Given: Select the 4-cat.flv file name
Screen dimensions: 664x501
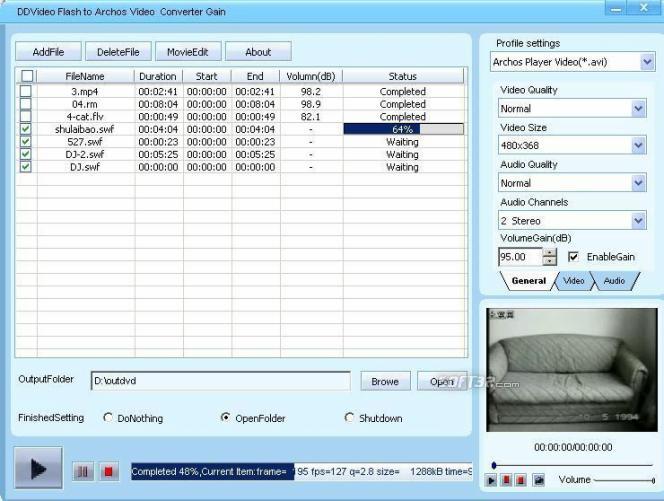Looking at the screenshot, I should 85,117.
